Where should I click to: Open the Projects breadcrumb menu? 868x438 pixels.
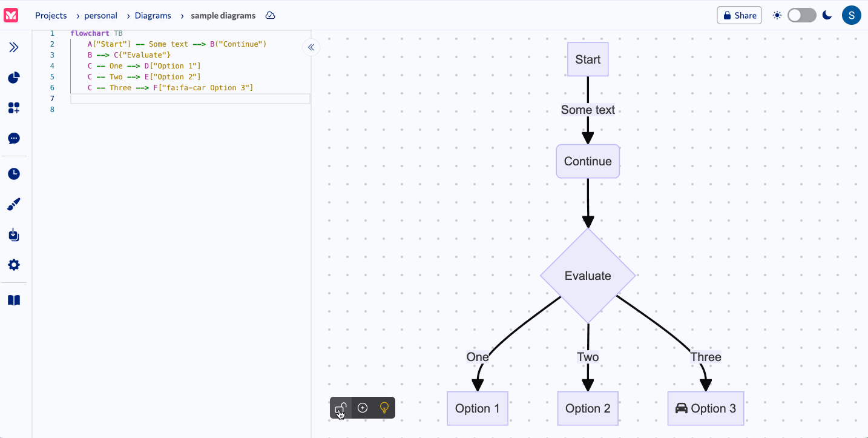click(51, 15)
